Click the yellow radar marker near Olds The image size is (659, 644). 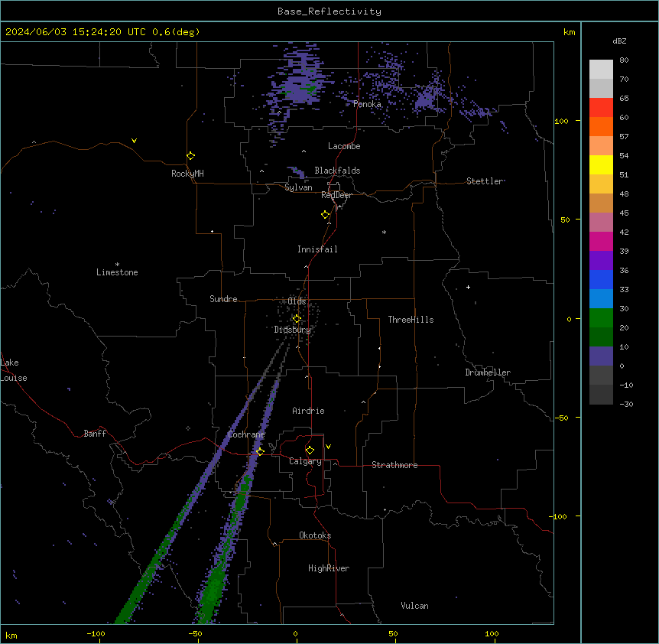tap(297, 319)
